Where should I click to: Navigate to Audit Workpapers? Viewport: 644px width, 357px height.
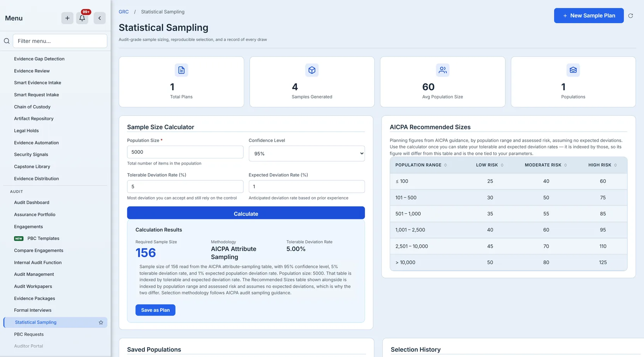33,287
